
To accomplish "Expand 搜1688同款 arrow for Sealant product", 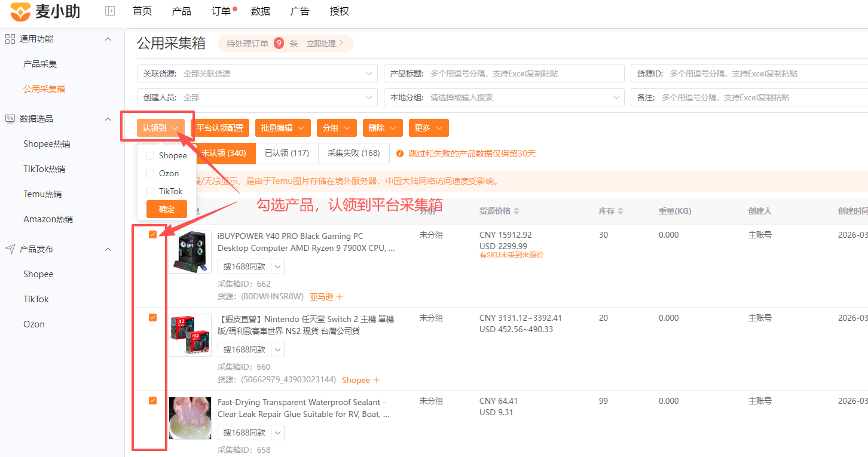I will click(x=278, y=433).
